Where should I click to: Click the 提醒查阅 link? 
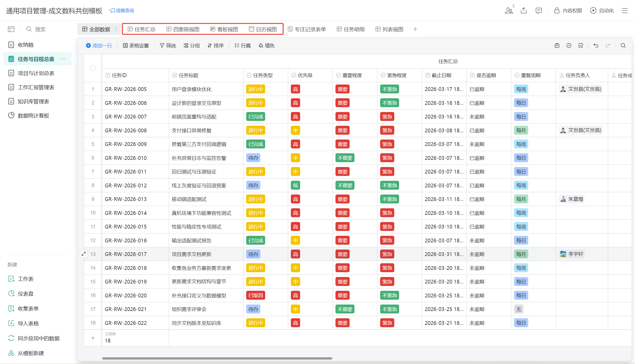click(122, 10)
